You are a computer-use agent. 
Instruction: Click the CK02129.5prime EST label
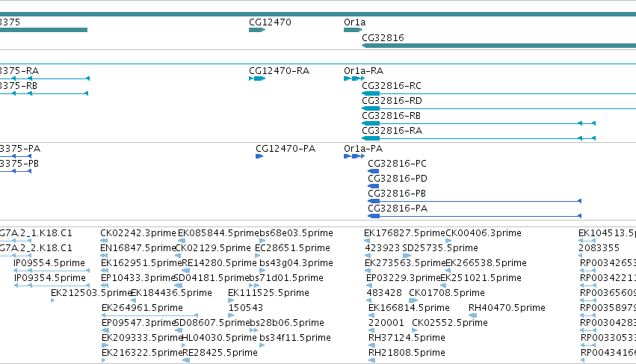tap(213, 248)
